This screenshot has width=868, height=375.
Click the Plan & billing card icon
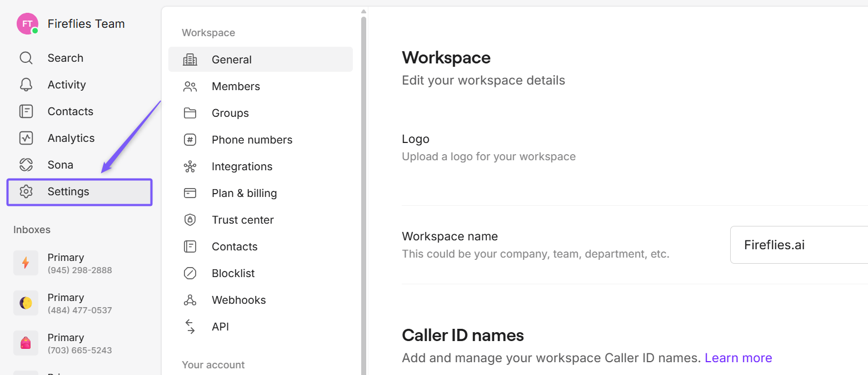(x=190, y=193)
